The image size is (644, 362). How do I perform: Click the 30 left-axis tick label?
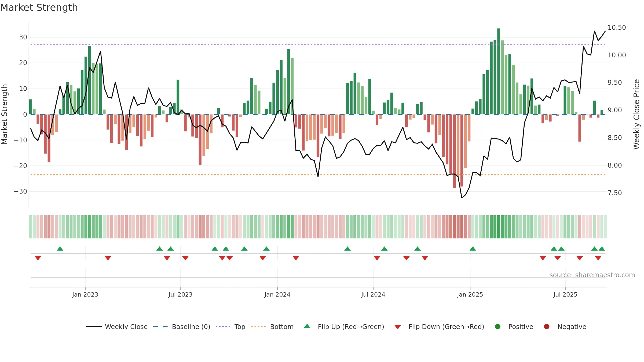tap(23, 37)
